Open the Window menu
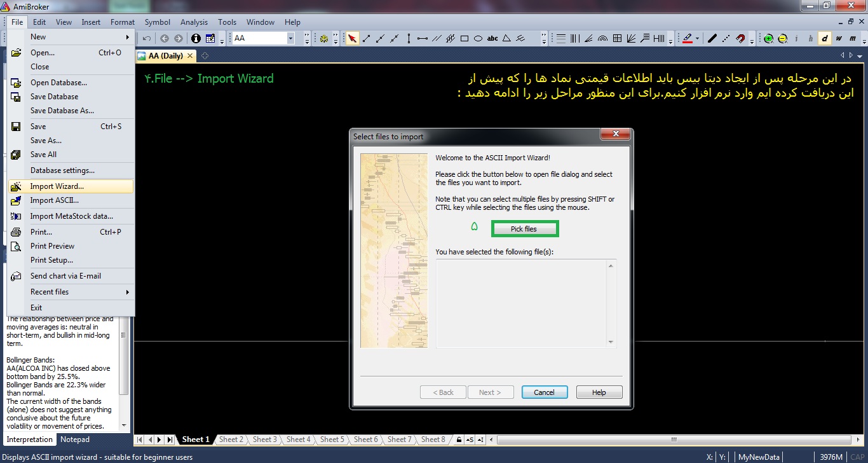This screenshot has width=868, height=463. [x=261, y=22]
